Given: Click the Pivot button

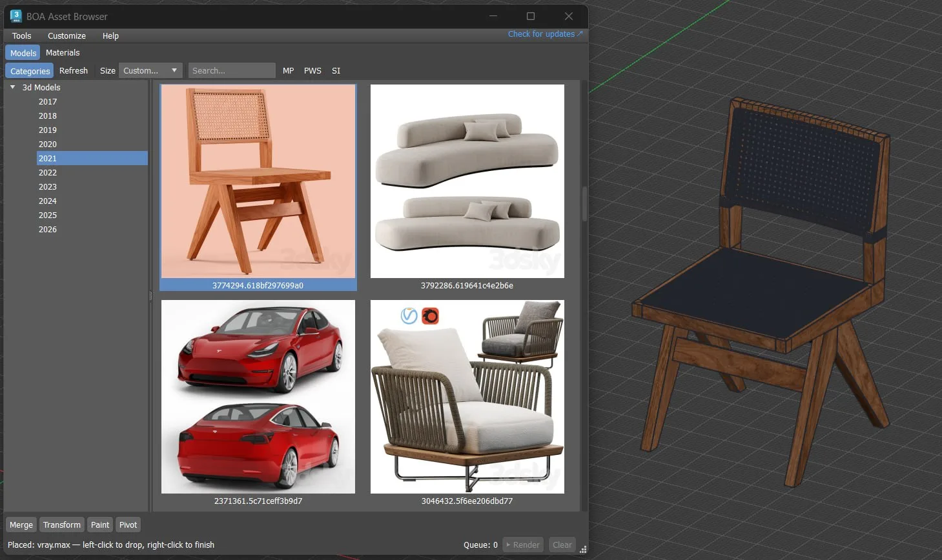Looking at the screenshot, I should pos(128,525).
